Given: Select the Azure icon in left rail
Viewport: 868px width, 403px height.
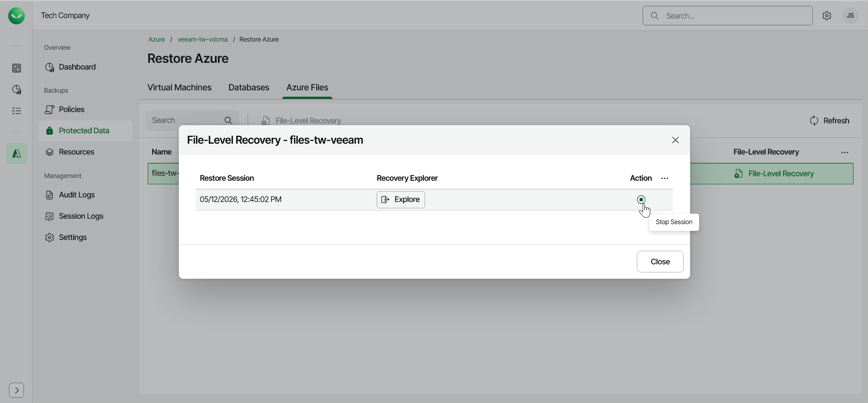Looking at the screenshot, I should tap(16, 154).
